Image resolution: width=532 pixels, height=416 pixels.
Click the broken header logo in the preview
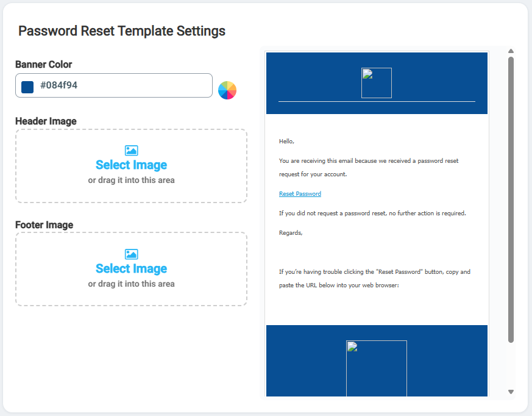coord(376,83)
